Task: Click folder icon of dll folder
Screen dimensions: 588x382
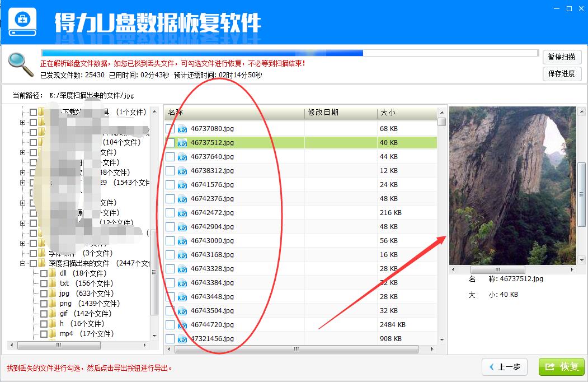Action: [x=53, y=273]
